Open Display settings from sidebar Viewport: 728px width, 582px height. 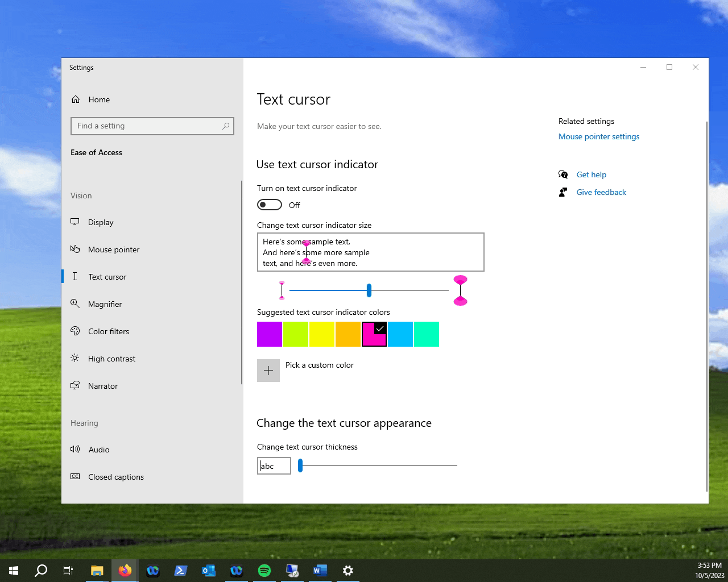click(x=101, y=222)
